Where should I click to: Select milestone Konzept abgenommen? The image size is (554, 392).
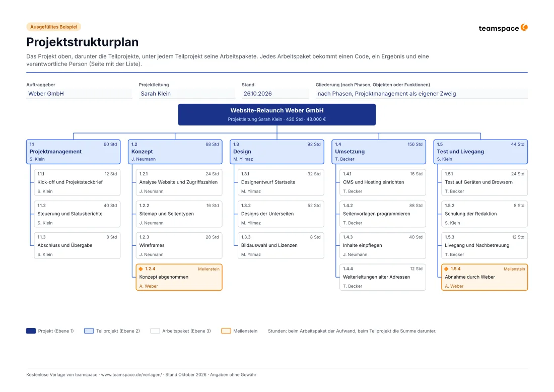tap(179, 277)
